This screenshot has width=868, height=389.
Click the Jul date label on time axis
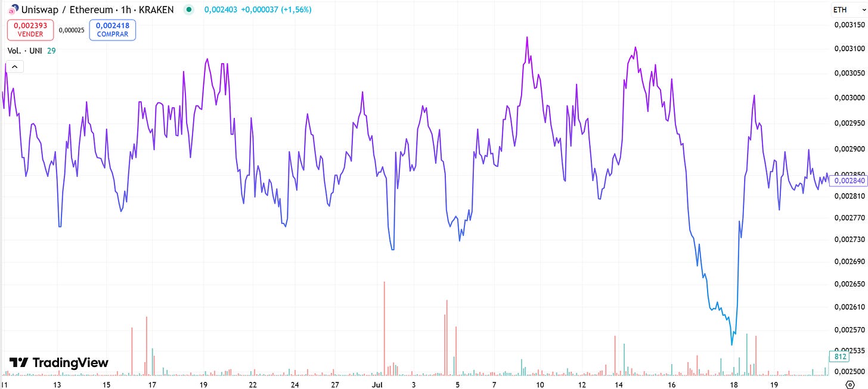(377, 384)
